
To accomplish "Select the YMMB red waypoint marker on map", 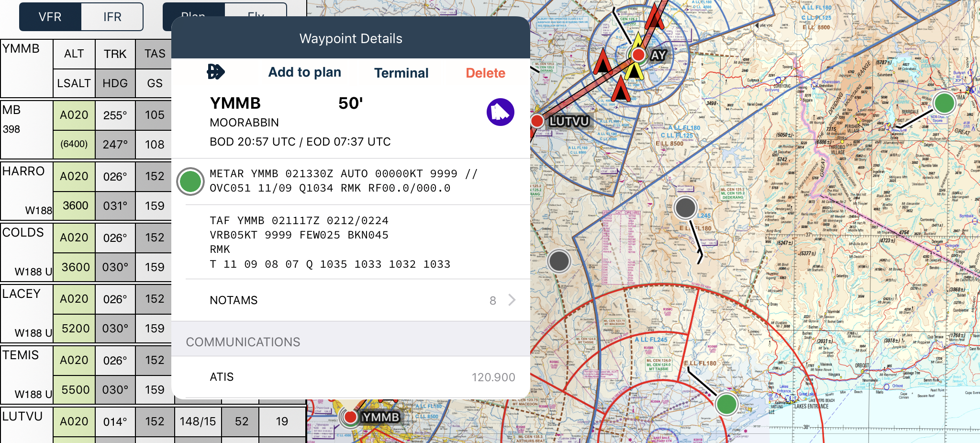I will point(350,417).
